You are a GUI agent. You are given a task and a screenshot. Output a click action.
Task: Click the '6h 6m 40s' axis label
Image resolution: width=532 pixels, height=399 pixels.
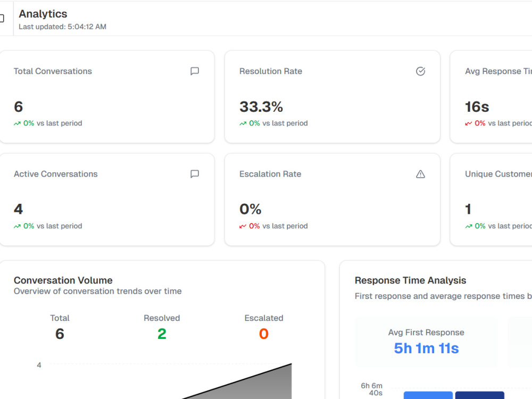[371, 389]
